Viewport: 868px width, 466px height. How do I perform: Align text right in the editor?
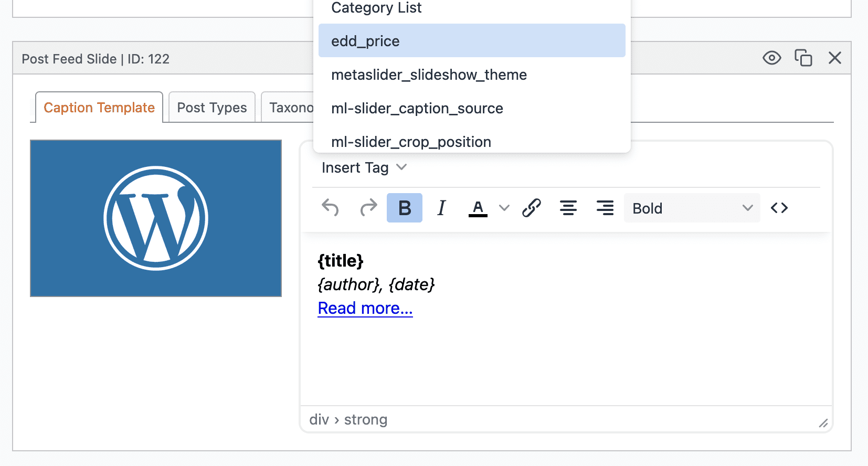[605, 208]
